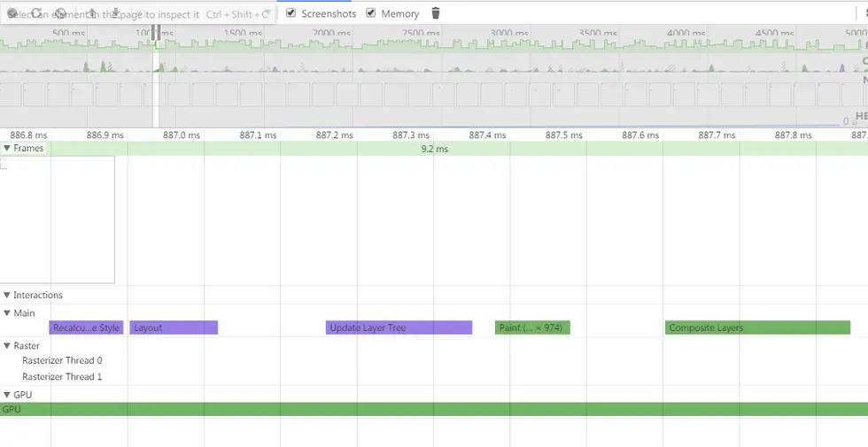Collapse the Frames section
The height and width of the screenshot is (447, 868).
tap(7, 149)
